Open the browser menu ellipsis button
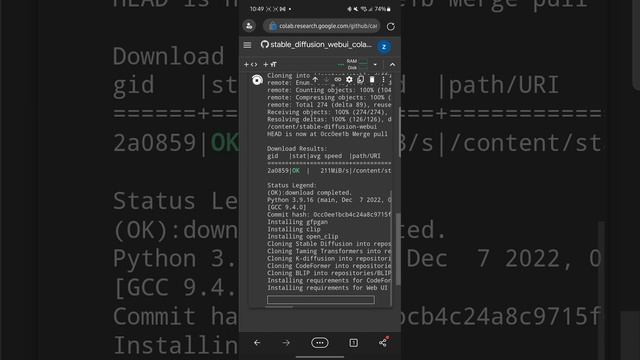Image resolution: width=640 pixels, height=360 pixels. pyautogui.click(x=320, y=343)
